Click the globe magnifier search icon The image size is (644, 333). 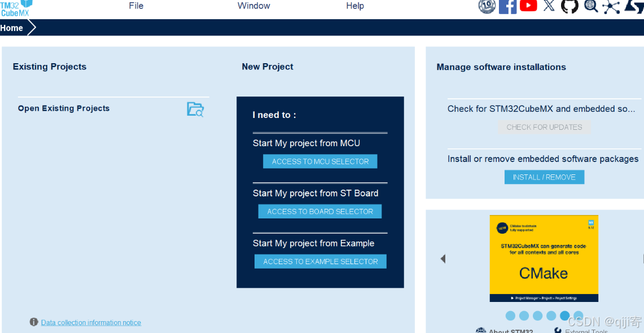coord(590,6)
